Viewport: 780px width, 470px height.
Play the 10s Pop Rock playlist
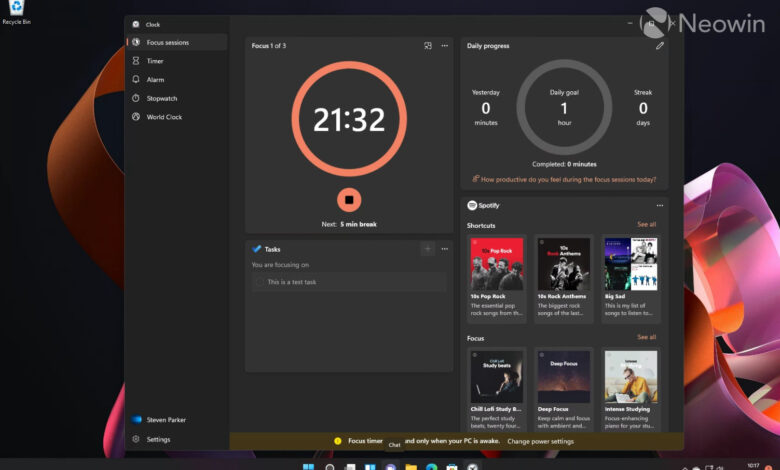click(497, 279)
